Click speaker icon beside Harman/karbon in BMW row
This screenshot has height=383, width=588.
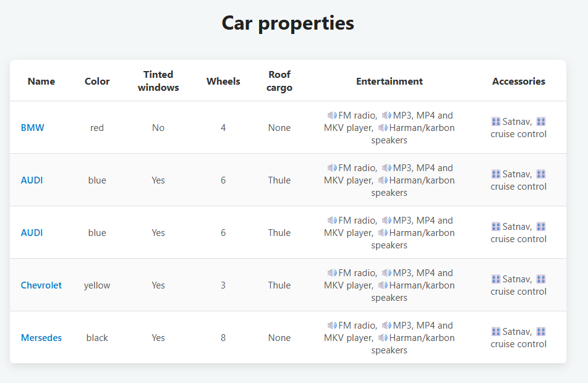click(383, 128)
